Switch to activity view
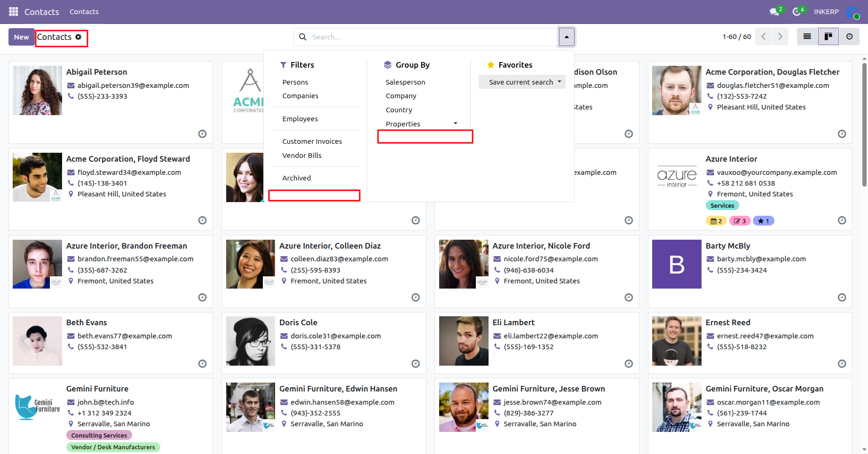This screenshot has width=868, height=454. pos(849,37)
